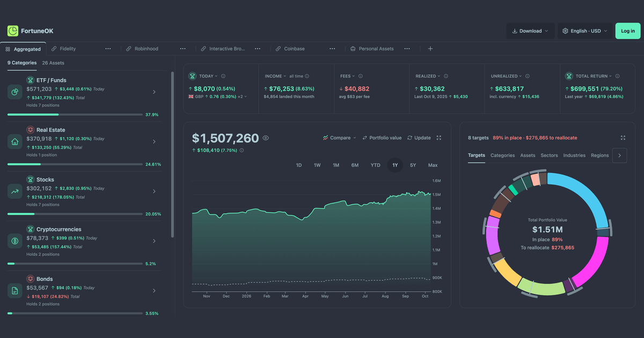Click the ETF / Funds pie chart icon
The image size is (644, 338).
(x=15, y=92)
